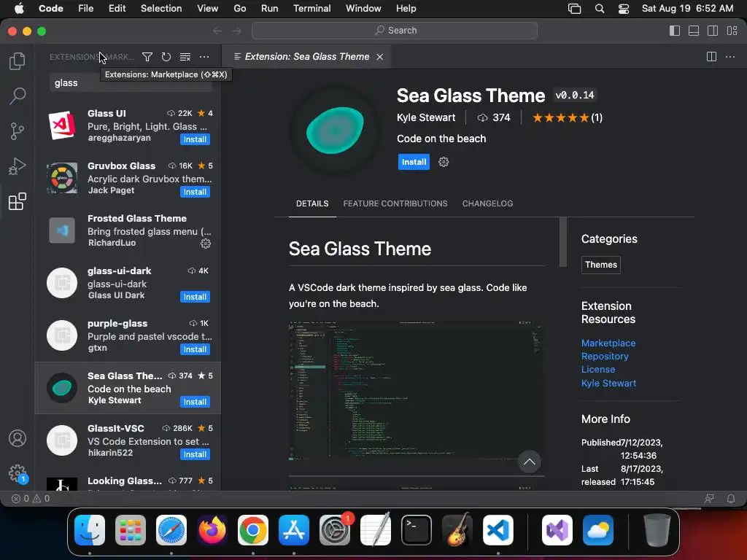Customize layout from title bar
This screenshot has width=747, height=560.
point(732,31)
